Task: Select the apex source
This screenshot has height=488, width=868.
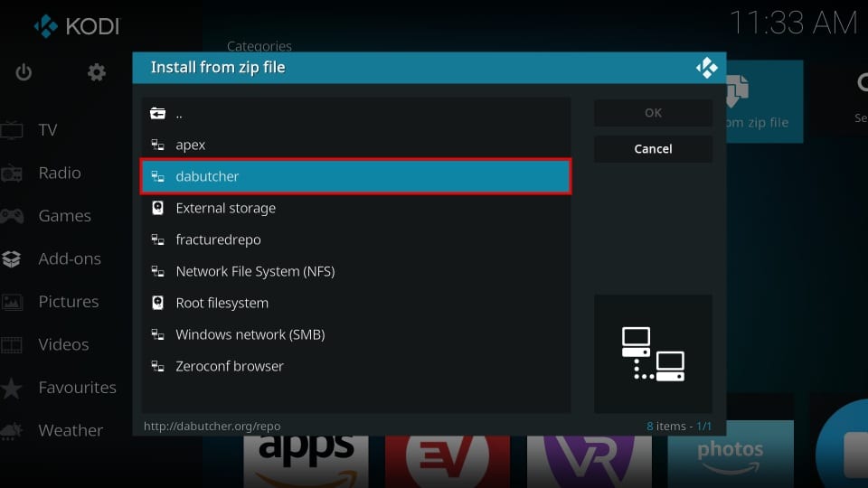Action: click(356, 145)
